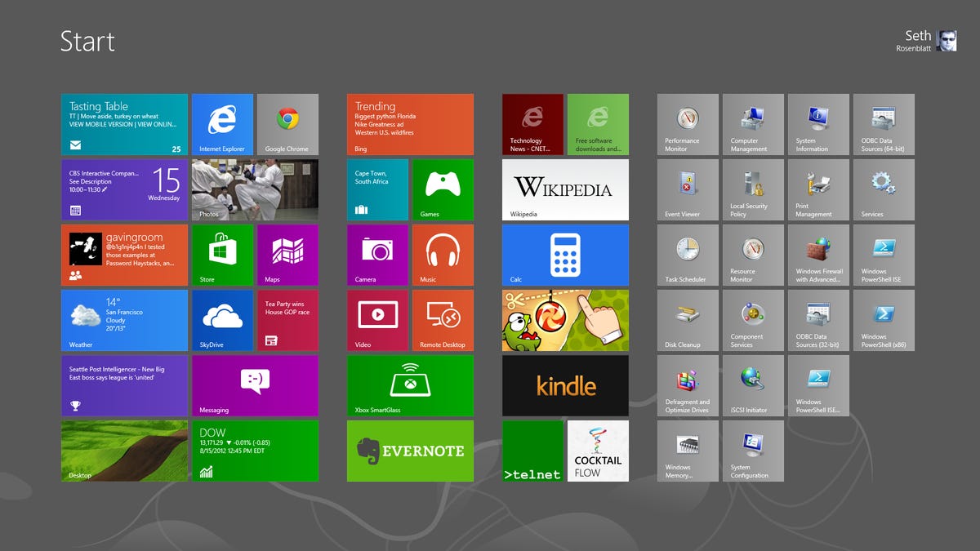Launch the Kindle app
980x551 pixels.
tap(564, 385)
